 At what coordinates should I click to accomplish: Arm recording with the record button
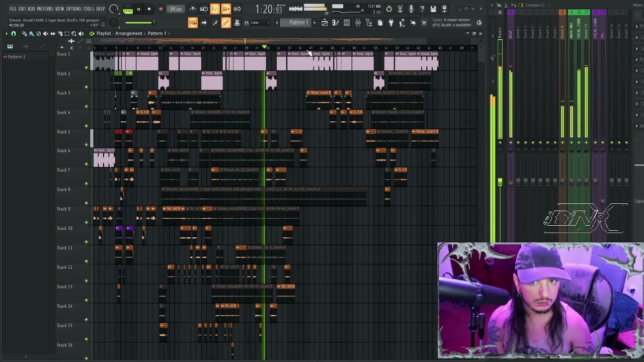click(160, 9)
